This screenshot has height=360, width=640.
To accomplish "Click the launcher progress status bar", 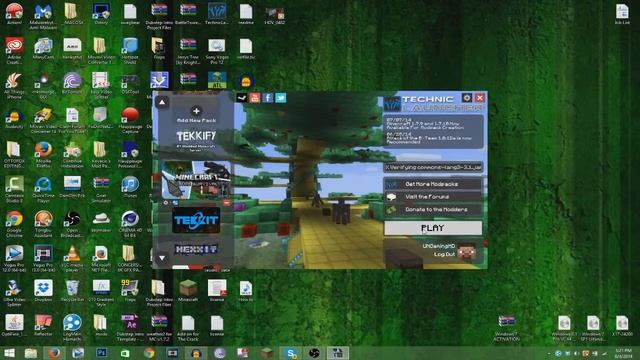I will click(433, 167).
